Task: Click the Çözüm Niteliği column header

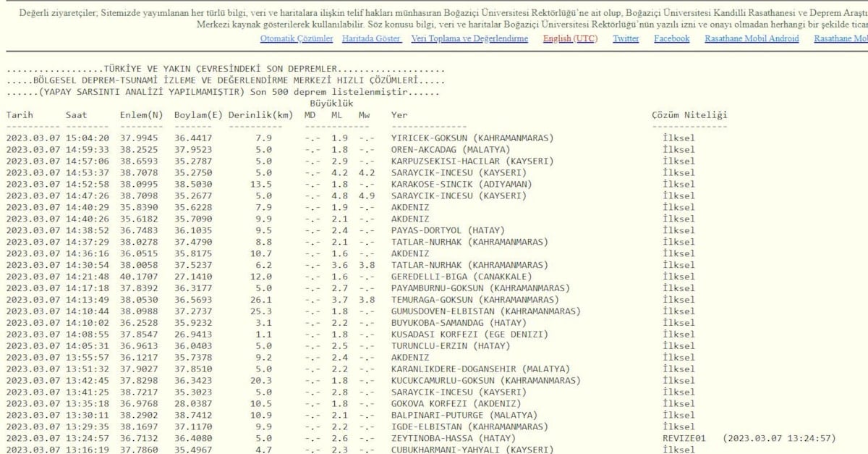Action: point(689,115)
